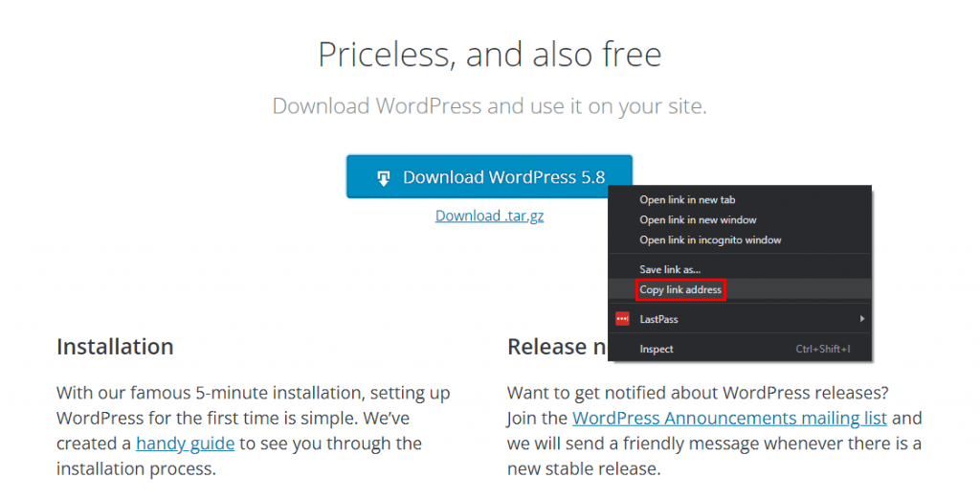The height and width of the screenshot is (501, 980).
Task: Click the Installation heading
Action: coord(115,347)
